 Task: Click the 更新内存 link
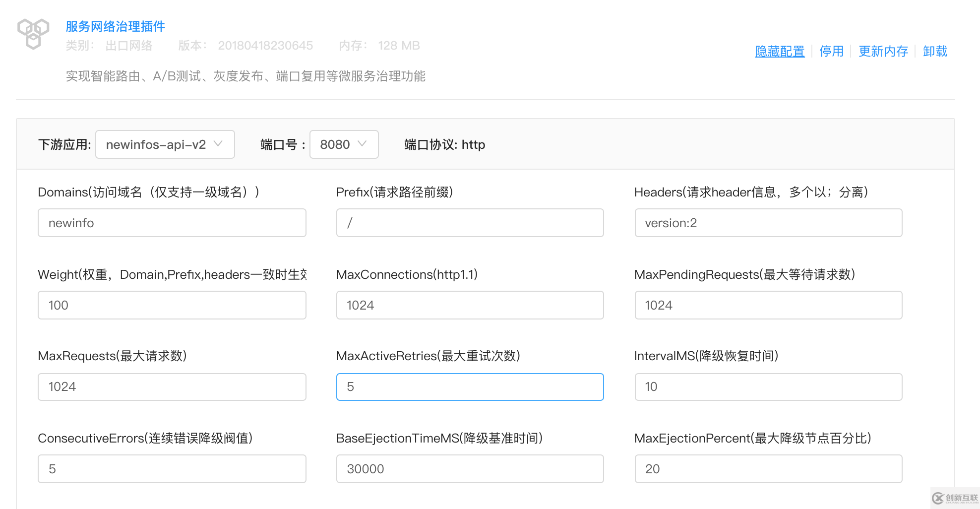(883, 51)
